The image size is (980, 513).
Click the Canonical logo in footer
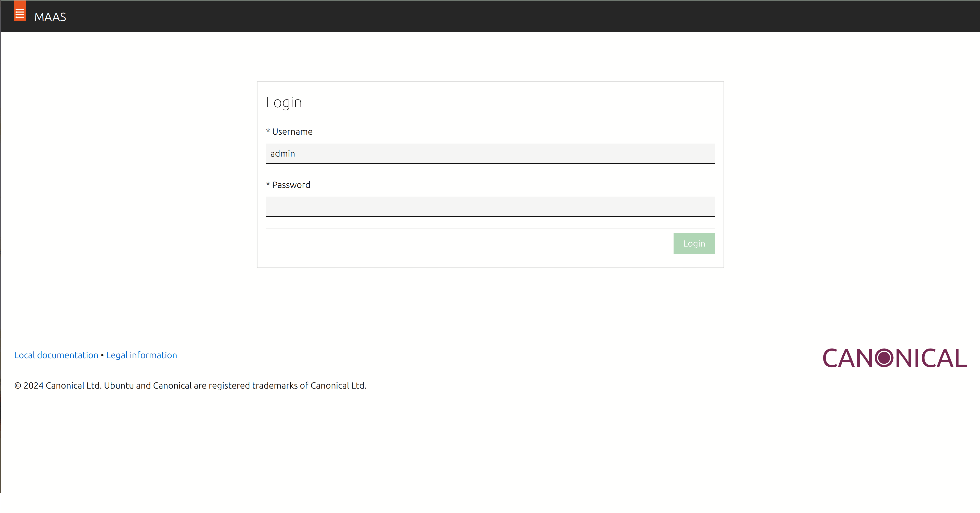(x=894, y=358)
